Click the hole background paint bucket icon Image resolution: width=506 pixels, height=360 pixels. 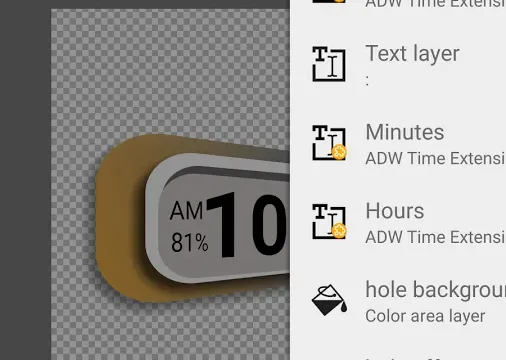(x=329, y=300)
